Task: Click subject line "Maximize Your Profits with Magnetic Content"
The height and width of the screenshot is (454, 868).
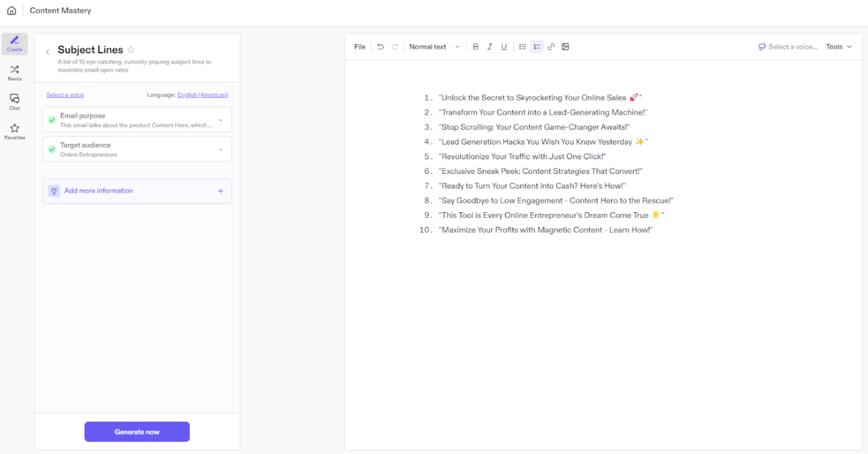Action: [x=546, y=230]
